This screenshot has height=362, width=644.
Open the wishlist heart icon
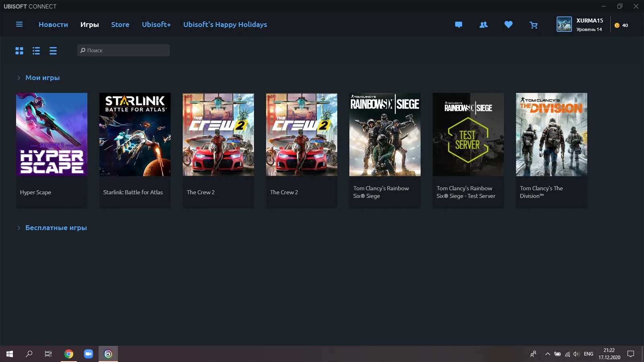pyautogui.click(x=508, y=25)
